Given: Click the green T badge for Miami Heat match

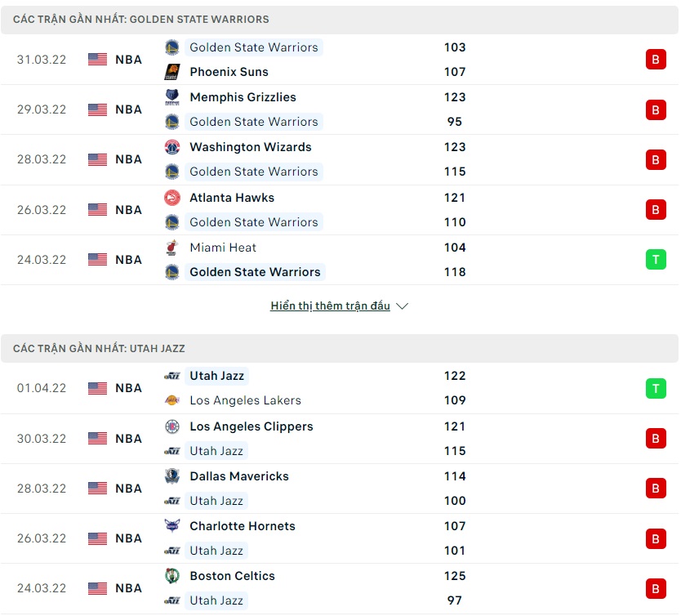Looking at the screenshot, I should tap(656, 260).
